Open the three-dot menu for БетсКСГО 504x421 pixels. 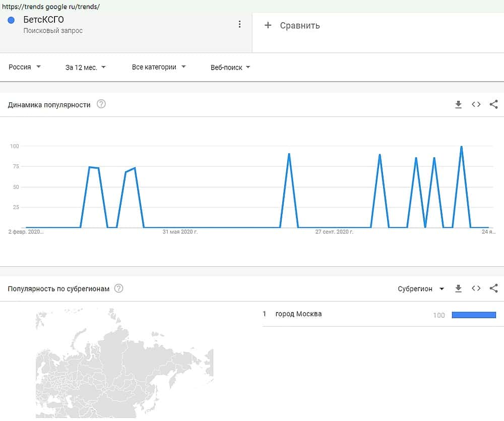pos(239,24)
